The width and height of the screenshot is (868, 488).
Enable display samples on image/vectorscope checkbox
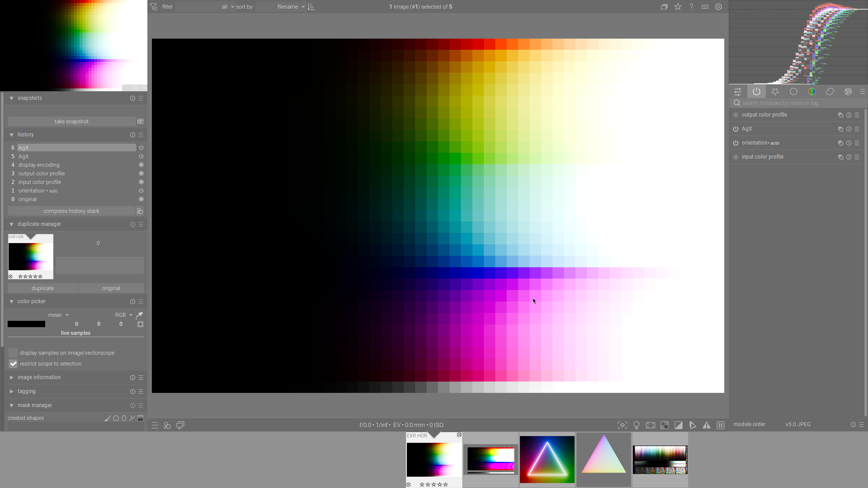(x=13, y=353)
